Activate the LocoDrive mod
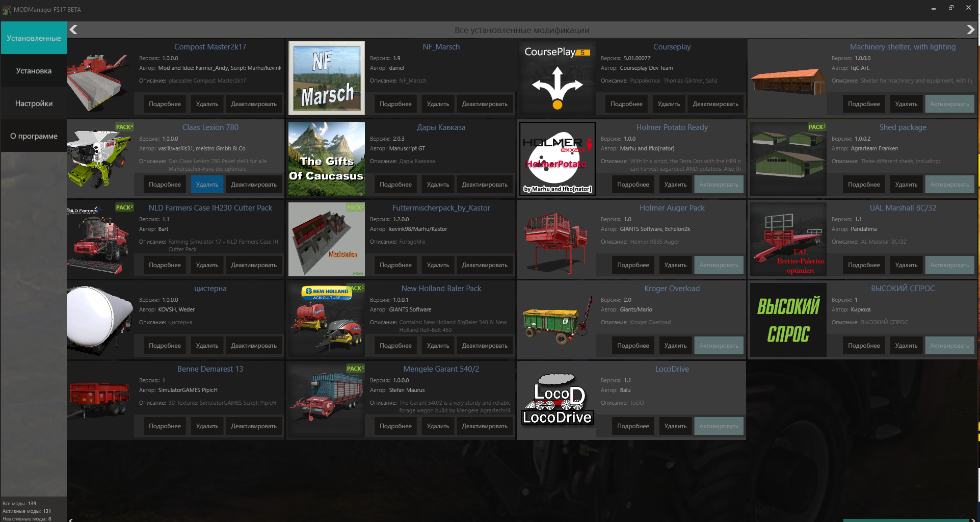980x522 pixels. tap(719, 426)
